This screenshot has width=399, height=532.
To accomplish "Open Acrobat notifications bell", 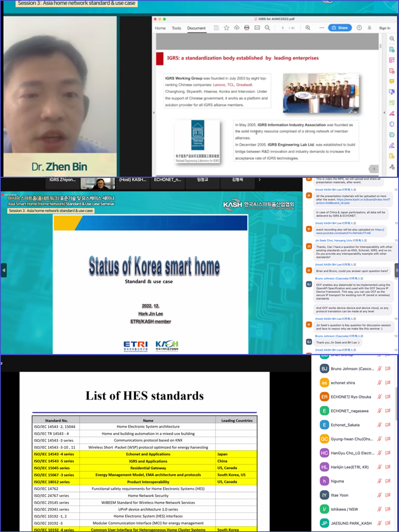I will (369, 28).
